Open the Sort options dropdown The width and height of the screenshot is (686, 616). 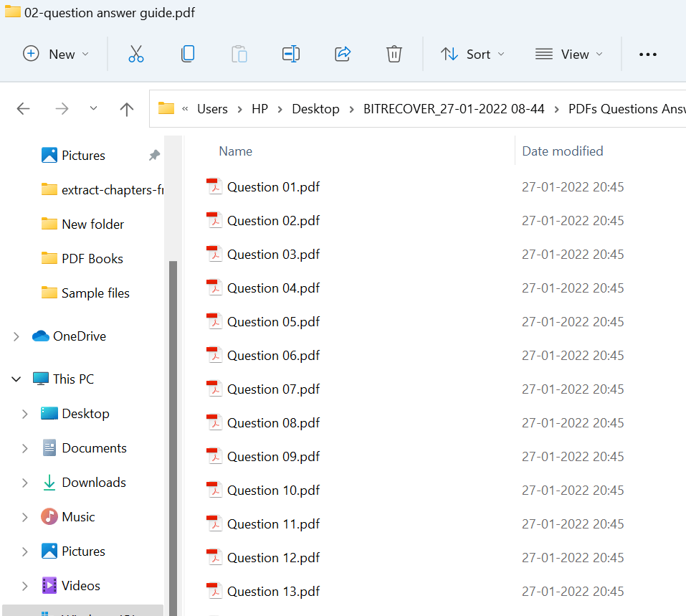[x=472, y=54]
